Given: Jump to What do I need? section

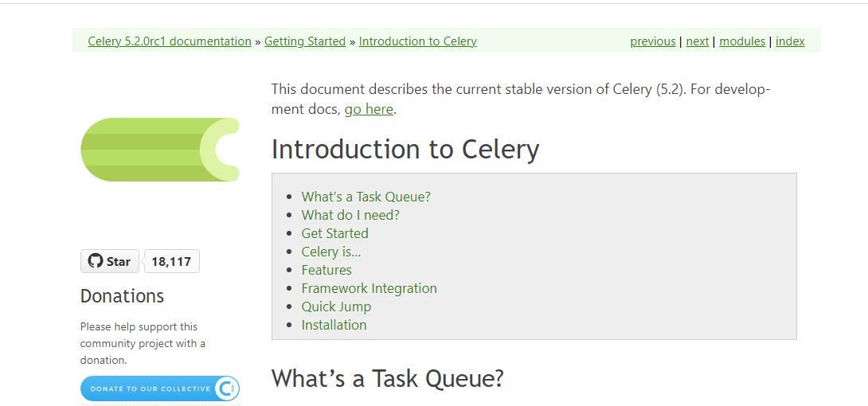Looking at the screenshot, I should click(x=350, y=215).
